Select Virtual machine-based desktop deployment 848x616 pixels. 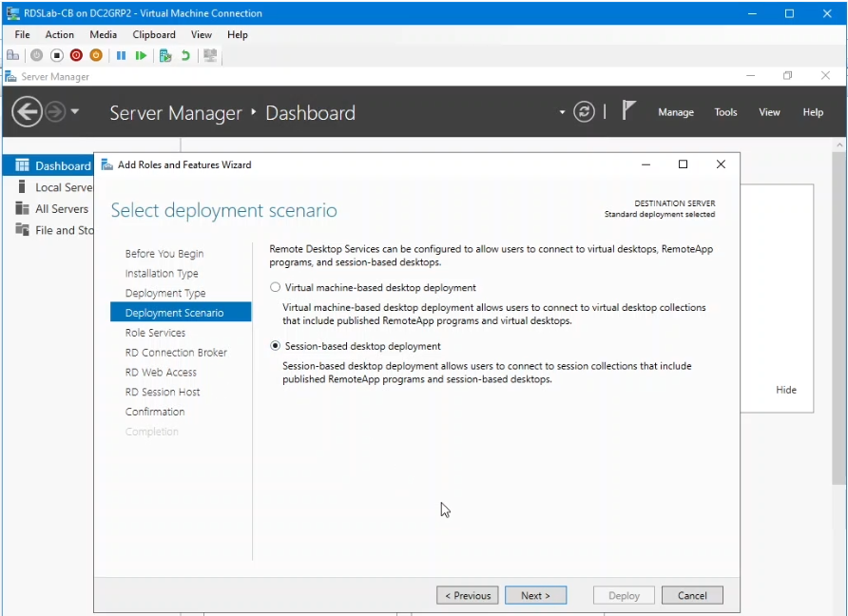click(276, 287)
